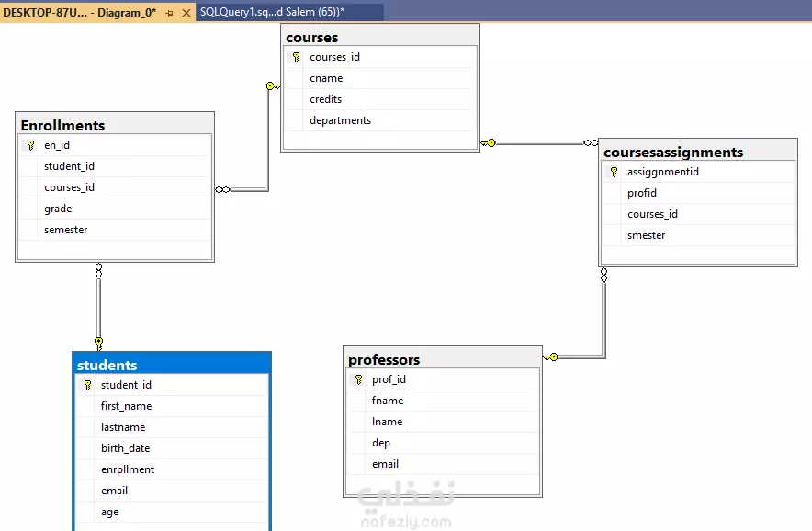This screenshot has width=812, height=531.
Task: Select the fname column in professors
Action: click(x=442, y=401)
